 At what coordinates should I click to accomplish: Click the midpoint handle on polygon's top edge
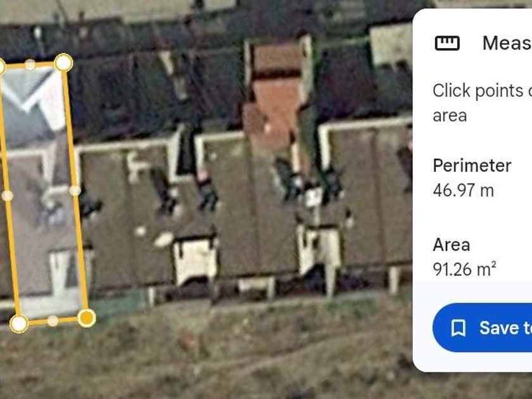coord(30,65)
